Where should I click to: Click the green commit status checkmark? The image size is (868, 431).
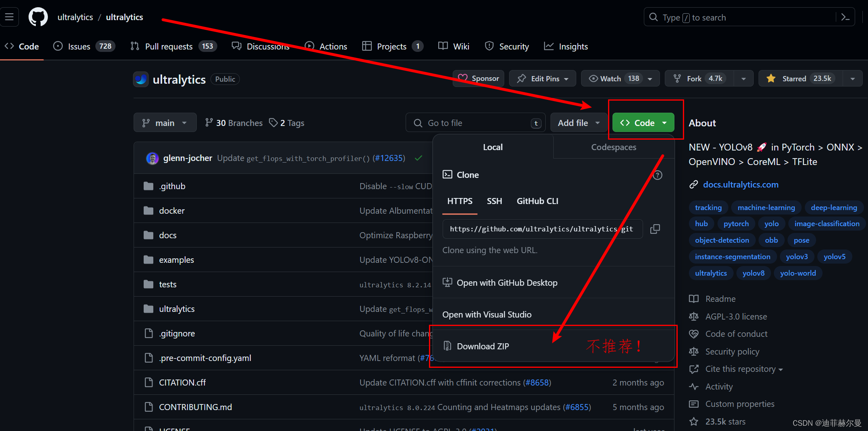pos(419,158)
